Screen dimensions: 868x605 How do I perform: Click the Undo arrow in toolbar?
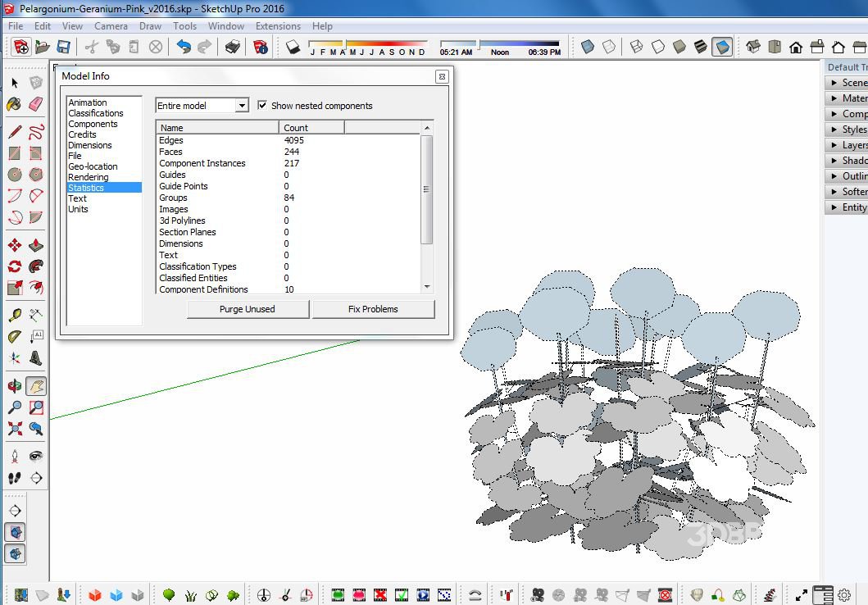[183, 48]
